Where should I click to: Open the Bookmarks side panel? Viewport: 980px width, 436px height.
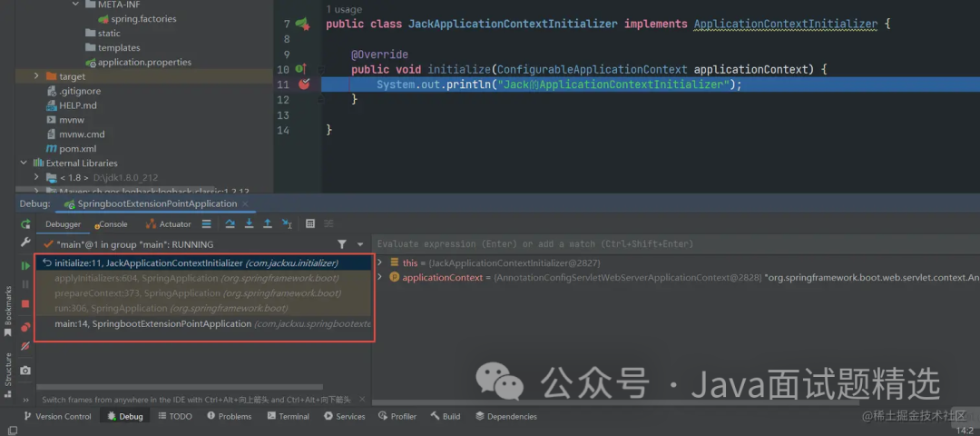8,311
